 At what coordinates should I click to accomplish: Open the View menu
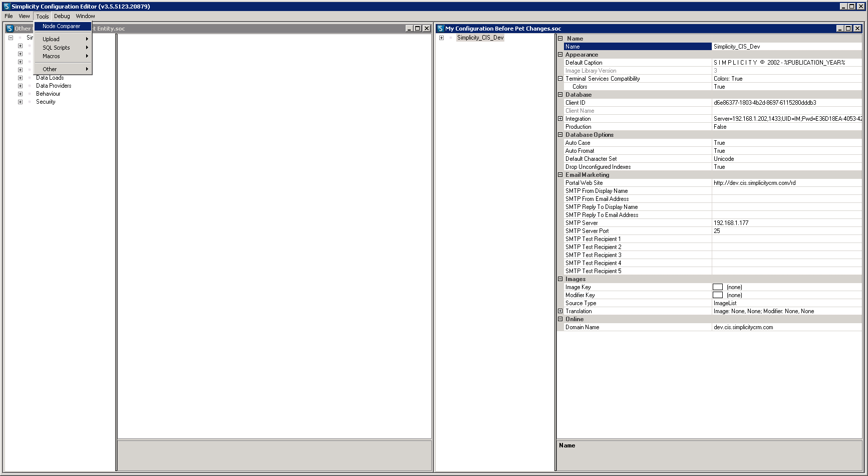point(24,16)
